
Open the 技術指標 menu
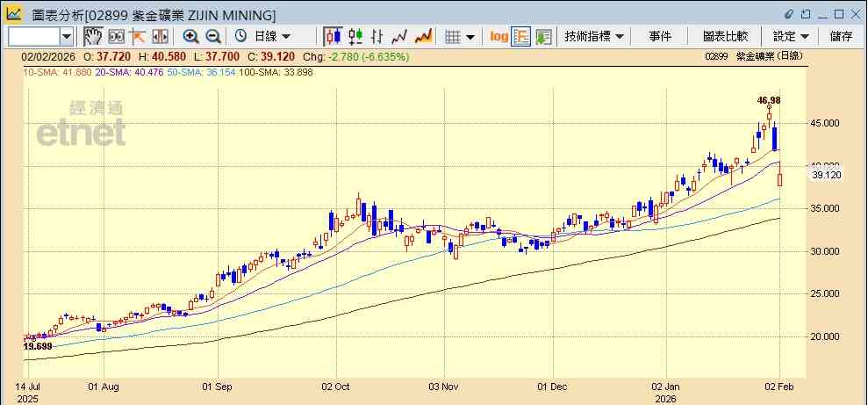tap(594, 37)
